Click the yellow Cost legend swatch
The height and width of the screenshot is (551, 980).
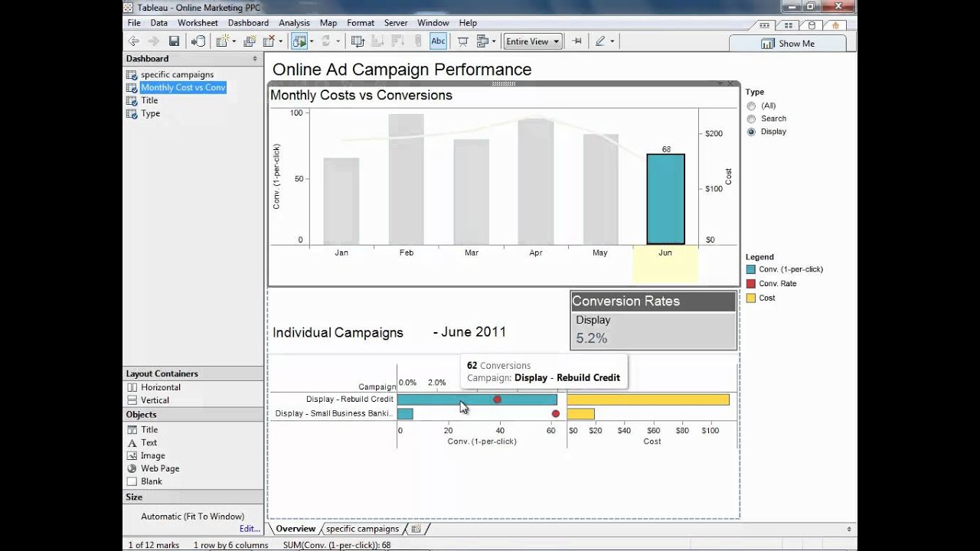pos(750,298)
